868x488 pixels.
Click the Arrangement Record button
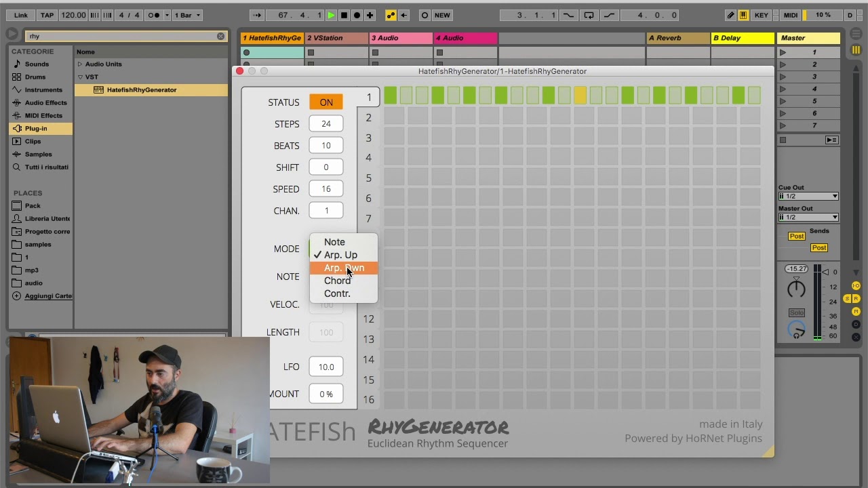click(357, 15)
